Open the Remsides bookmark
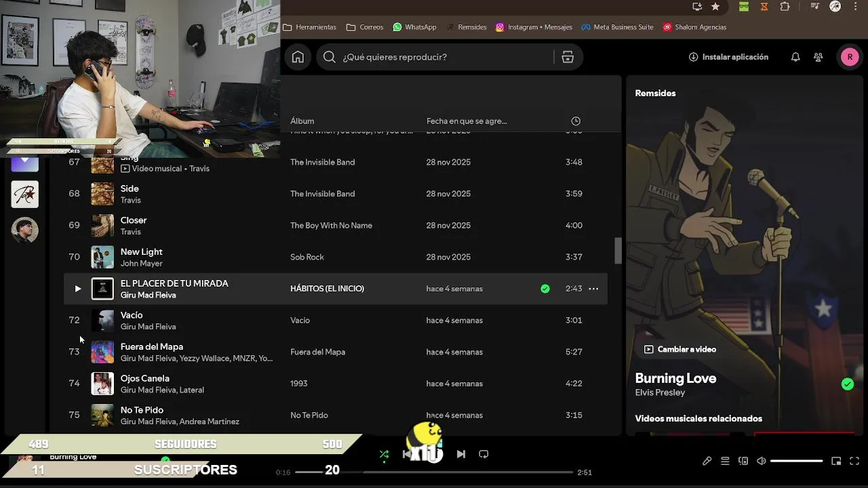Image resolution: width=868 pixels, height=488 pixels. point(467,27)
